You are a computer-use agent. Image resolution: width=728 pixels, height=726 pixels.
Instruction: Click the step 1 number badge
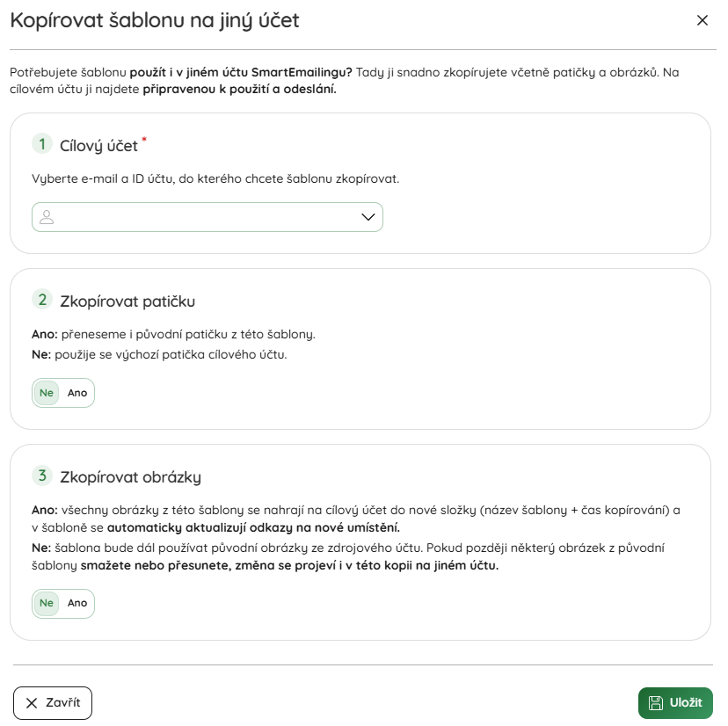41,144
